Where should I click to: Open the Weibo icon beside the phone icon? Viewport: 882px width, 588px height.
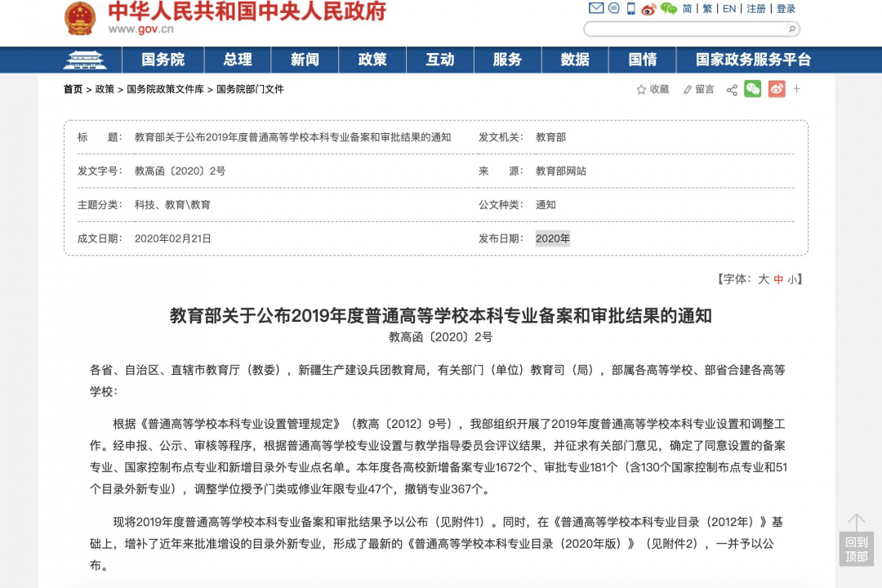click(x=649, y=9)
